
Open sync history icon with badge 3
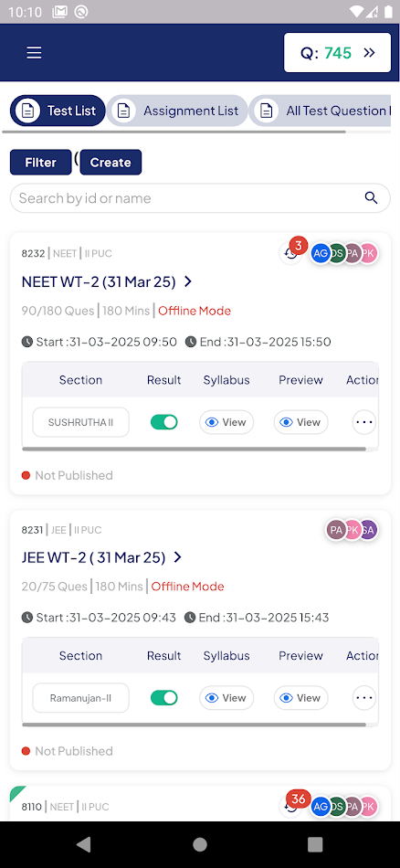291,253
